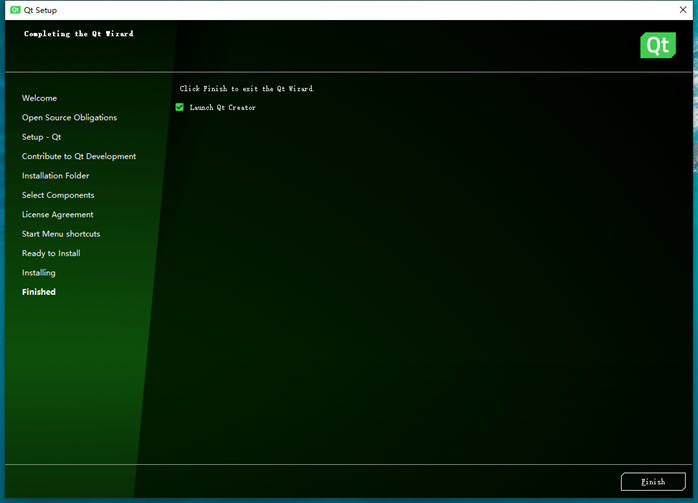
Task: Click the Qt Setup title bar icon
Action: tap(15, 10)
